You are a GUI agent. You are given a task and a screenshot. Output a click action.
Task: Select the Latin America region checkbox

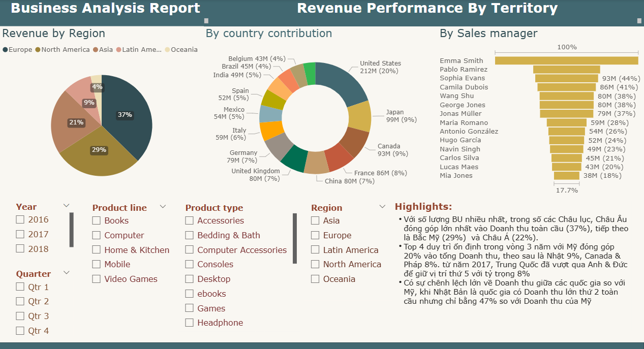point(315,250)
